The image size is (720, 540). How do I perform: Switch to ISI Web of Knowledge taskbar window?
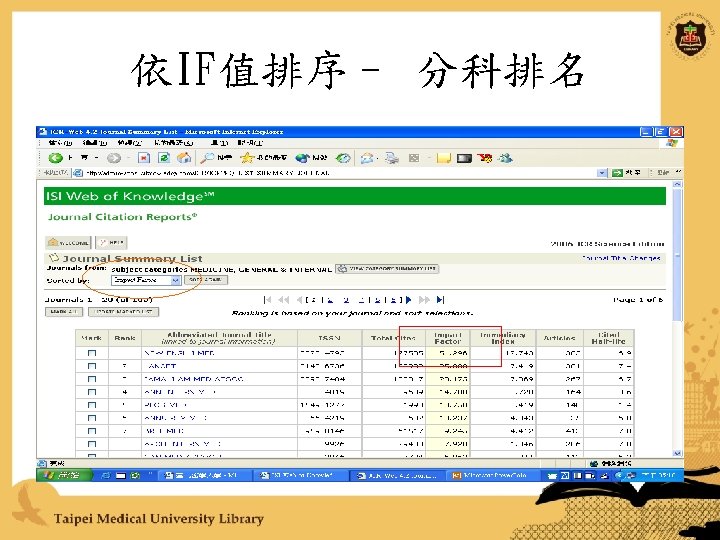click(x=300, y=476)
